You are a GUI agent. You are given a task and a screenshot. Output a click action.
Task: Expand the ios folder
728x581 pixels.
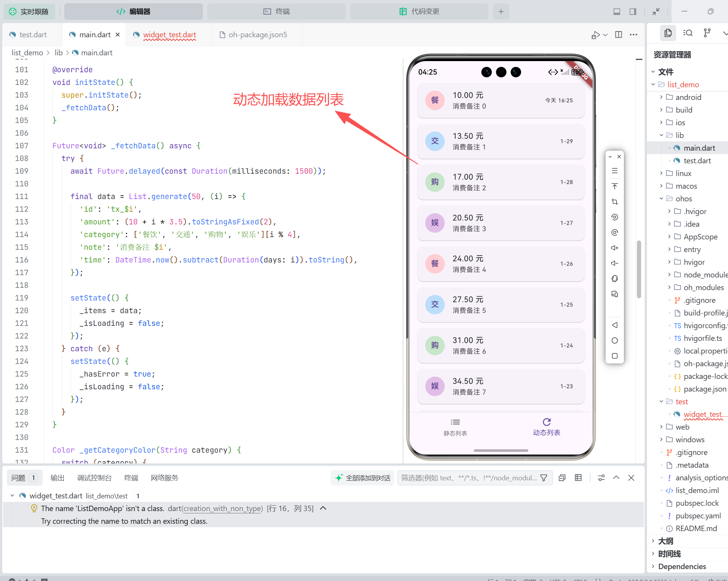[661, 123]
